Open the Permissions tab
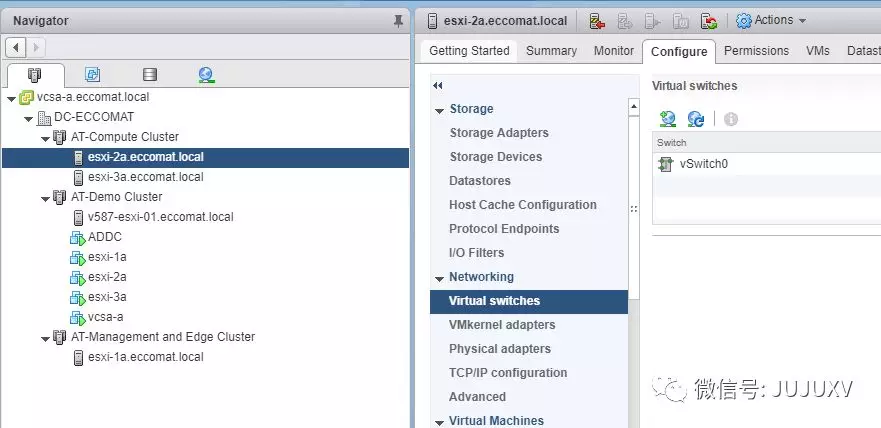Image resolution: width=881 pixels, height=428 pixels. [x=756, y=51]
